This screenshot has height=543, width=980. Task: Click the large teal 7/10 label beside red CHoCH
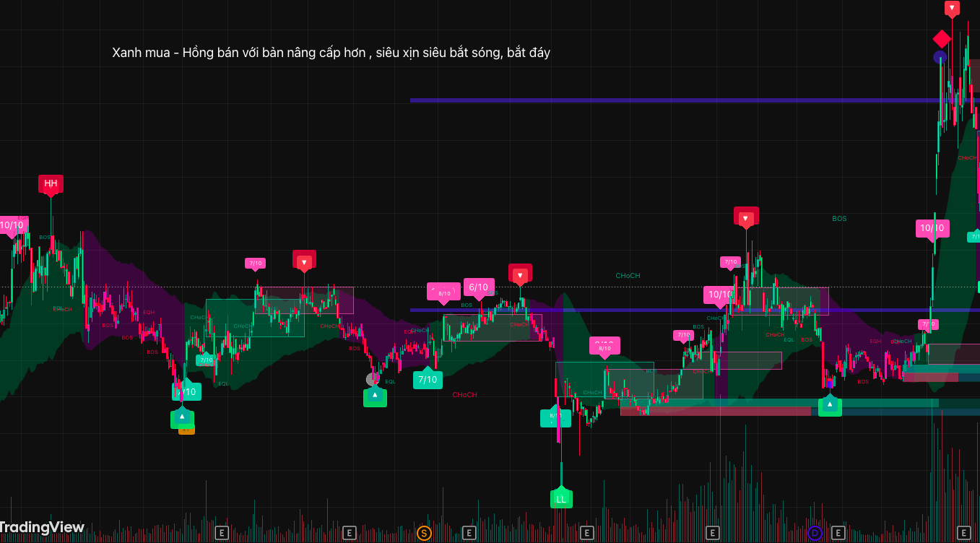428,379
